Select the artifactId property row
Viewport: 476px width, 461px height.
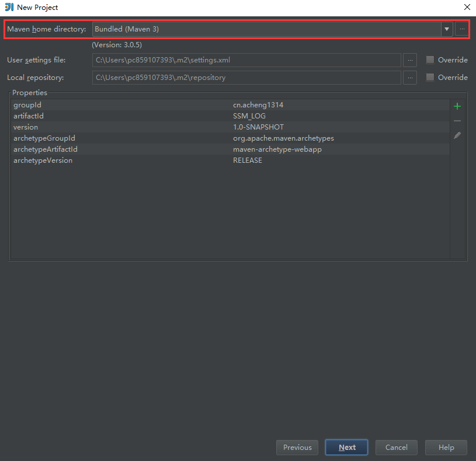[231, 116]
